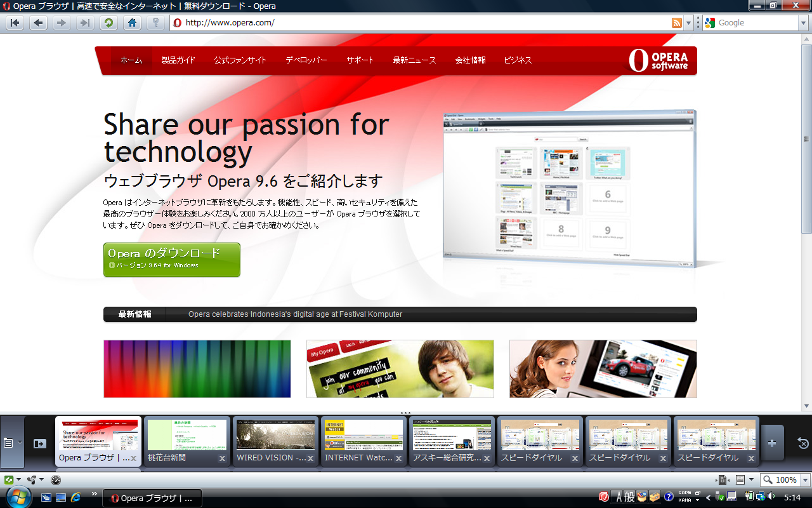This screenshot has height=508, width=812.
Task: Open a new tab with plus button
Action: tap(772, 443)
